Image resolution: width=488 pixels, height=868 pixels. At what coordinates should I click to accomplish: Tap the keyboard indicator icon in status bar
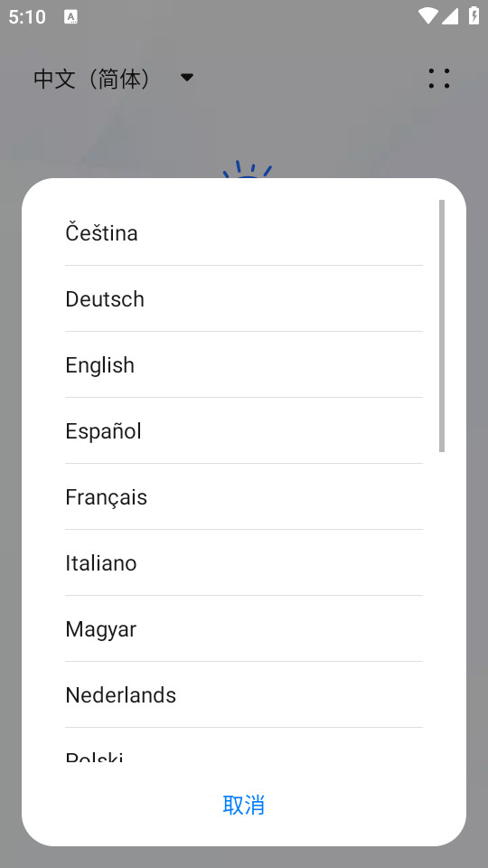click(70, 16)
